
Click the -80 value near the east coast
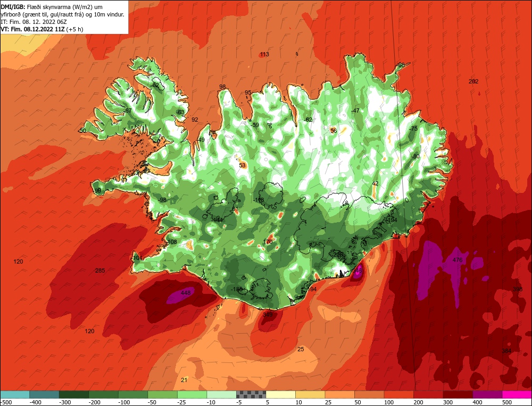(415, 156)
